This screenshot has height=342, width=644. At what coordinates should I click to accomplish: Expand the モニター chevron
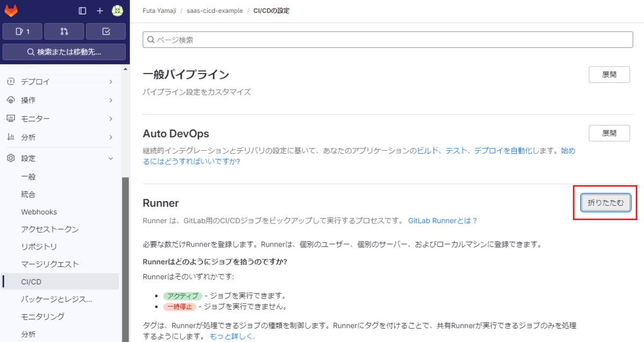tap(111, 118)
